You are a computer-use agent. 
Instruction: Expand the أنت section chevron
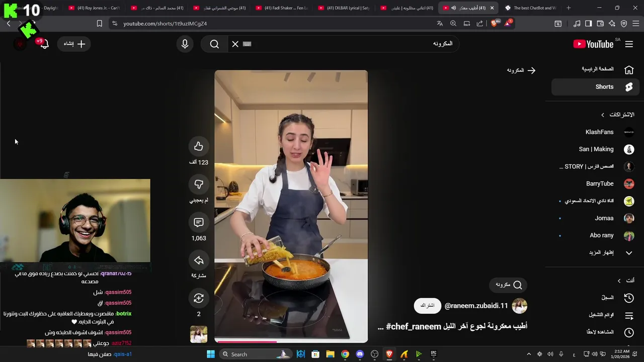619,281
